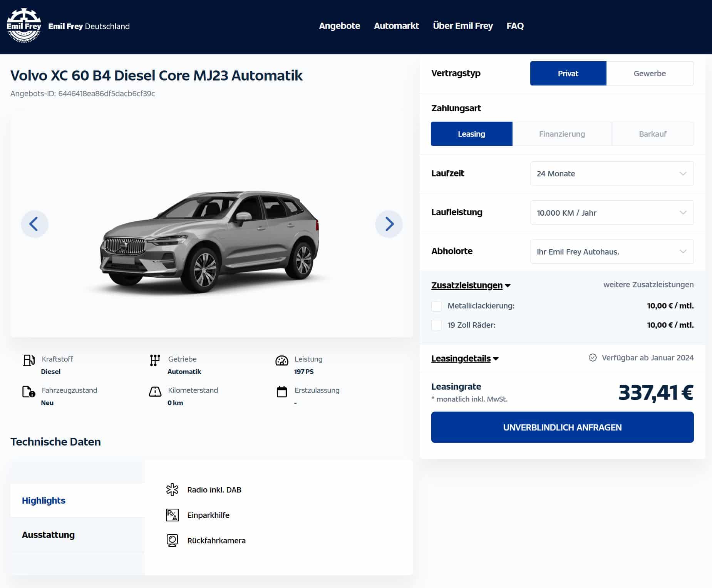Click the Angebots-ID text

click(x=82, y=94)
